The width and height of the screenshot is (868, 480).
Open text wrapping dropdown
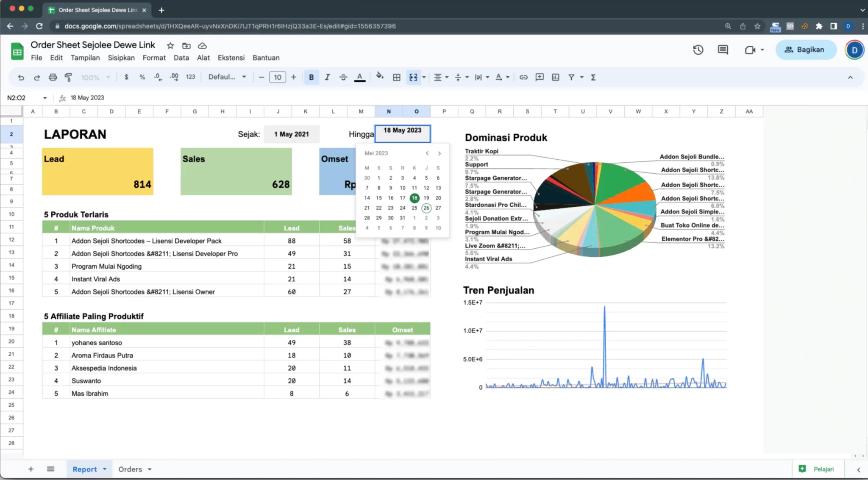(x=482, y=77)
